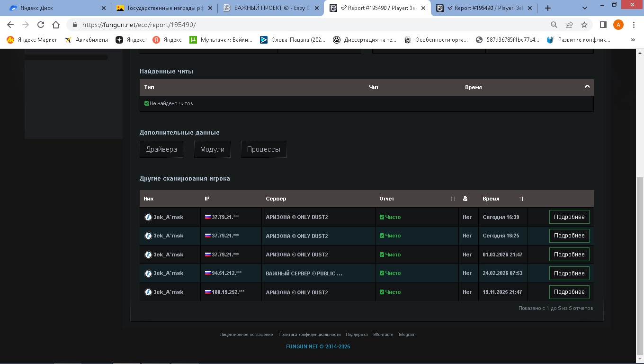Expand the hidden bookmarks overflow chevron
The width and height of the screenshot is (644, 364).
[633, 40]
